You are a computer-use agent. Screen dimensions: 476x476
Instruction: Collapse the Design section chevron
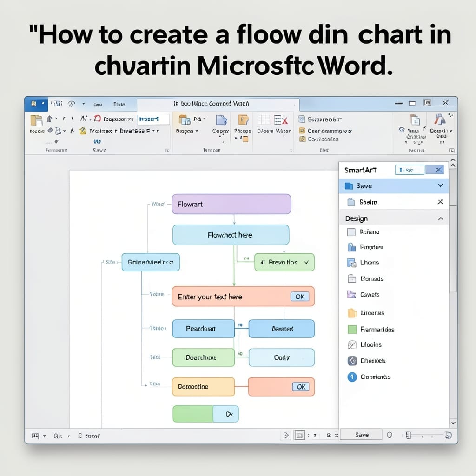coord(441,218)
